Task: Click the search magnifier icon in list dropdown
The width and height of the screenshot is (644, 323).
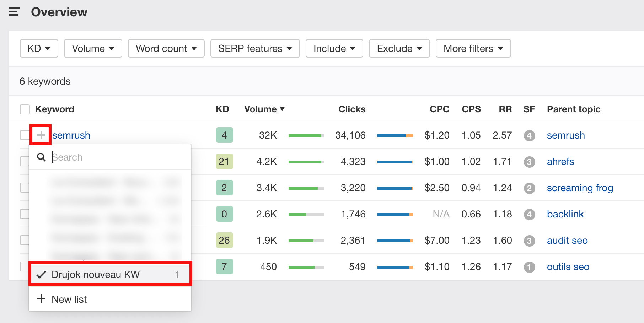Action: 41,157
